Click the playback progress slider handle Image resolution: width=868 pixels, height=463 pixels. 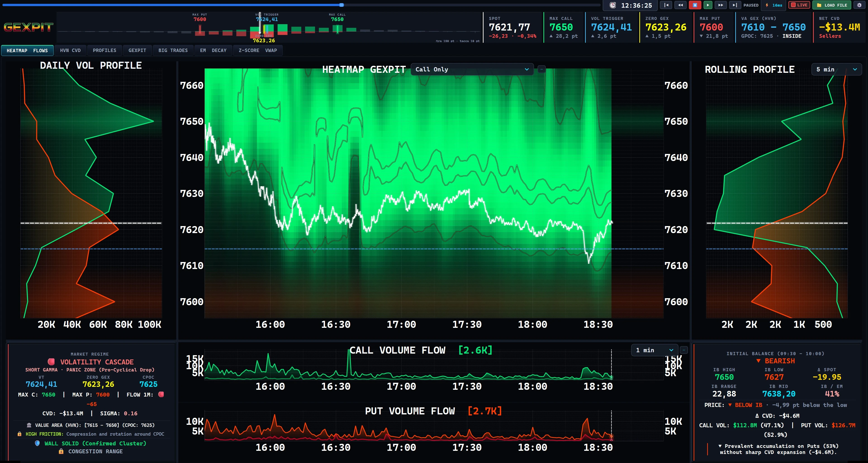tap(341, 5)
